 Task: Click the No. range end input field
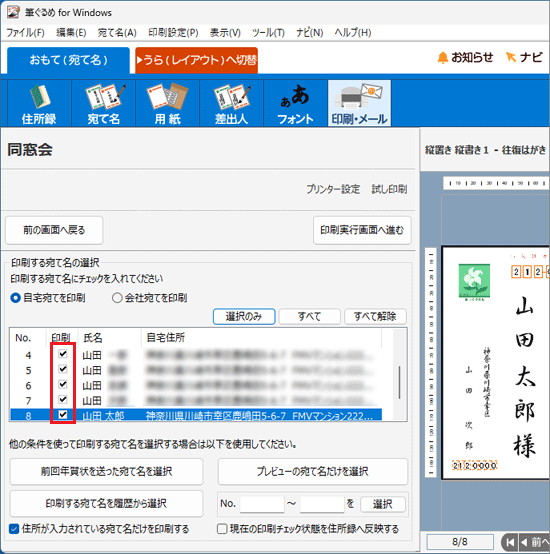(322, 504)
